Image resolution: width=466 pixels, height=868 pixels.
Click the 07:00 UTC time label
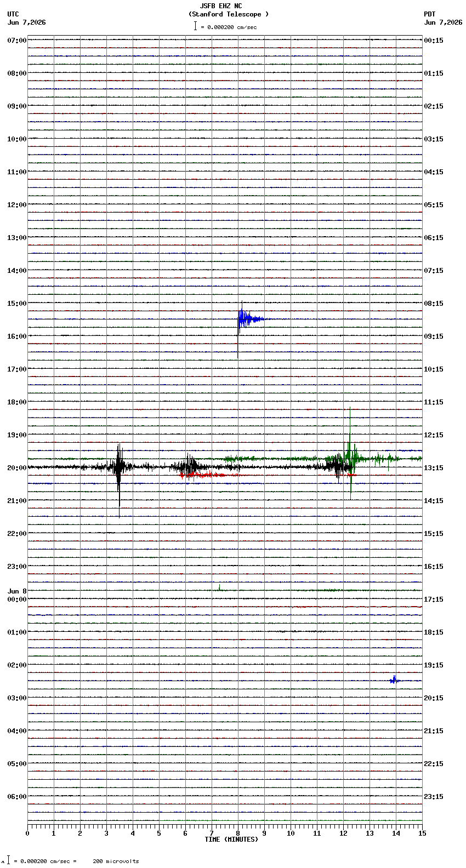17,41
